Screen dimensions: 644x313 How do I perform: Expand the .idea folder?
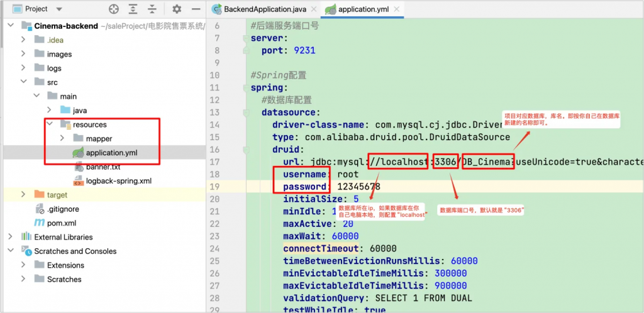click(23, 40)
